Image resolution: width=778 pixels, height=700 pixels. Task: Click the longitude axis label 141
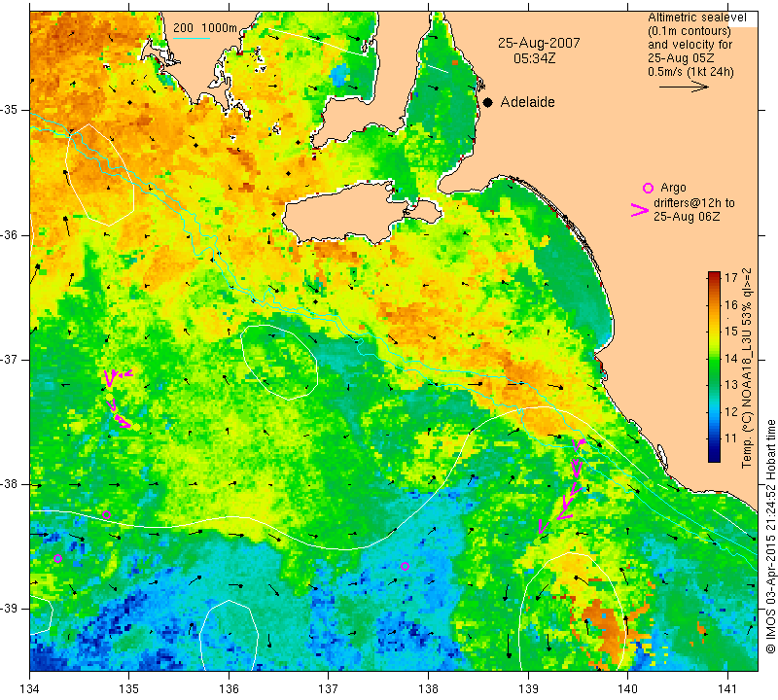(x=727, y=689)
